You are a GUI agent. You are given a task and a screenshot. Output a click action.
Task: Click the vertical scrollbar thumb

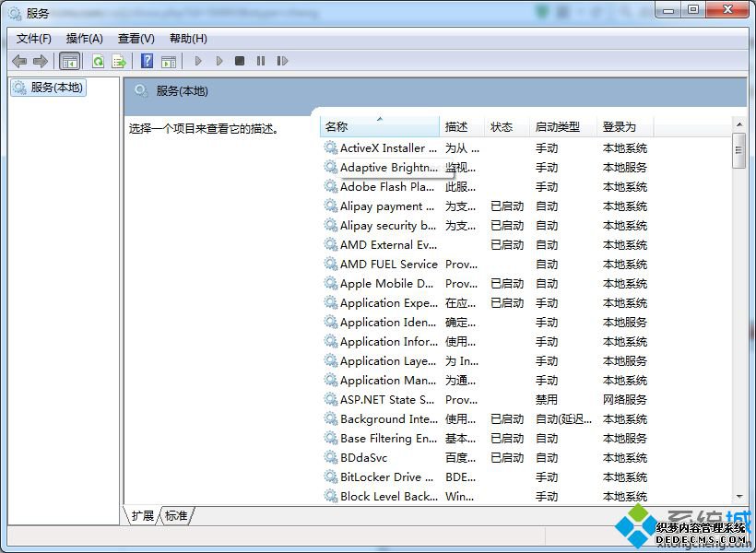[738, 150]
